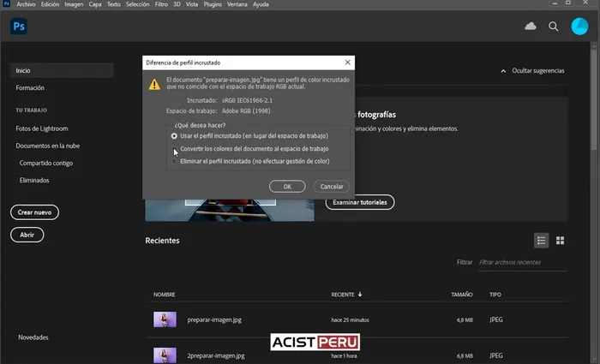
Task: Choose 'Convertir los colores del documento' option
Action: 175,148
